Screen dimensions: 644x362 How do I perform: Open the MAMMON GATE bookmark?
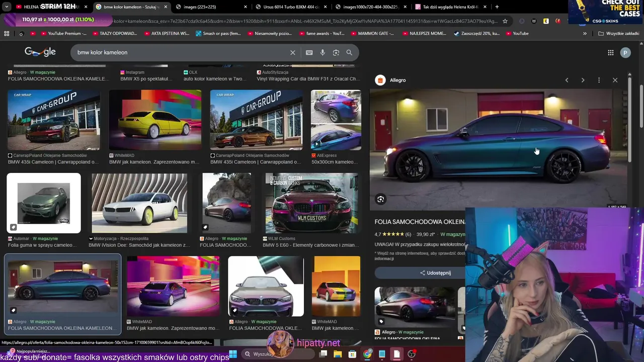[372, 33]
